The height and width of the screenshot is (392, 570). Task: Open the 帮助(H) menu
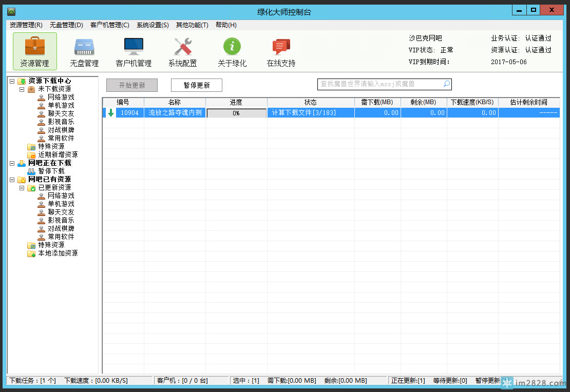pos(226,25)
